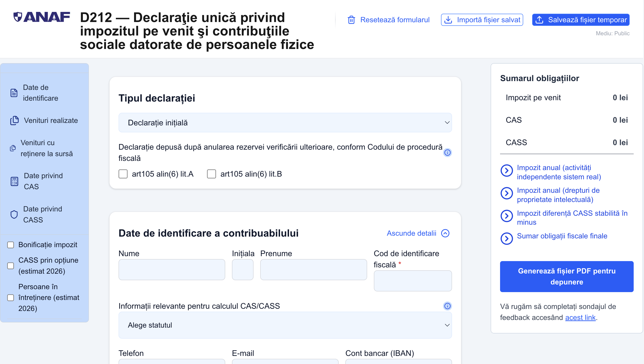Check the art105 alin(6) lit.A checkbox
Viewport: 644px width, 364px height.
[x=123, y=174]
